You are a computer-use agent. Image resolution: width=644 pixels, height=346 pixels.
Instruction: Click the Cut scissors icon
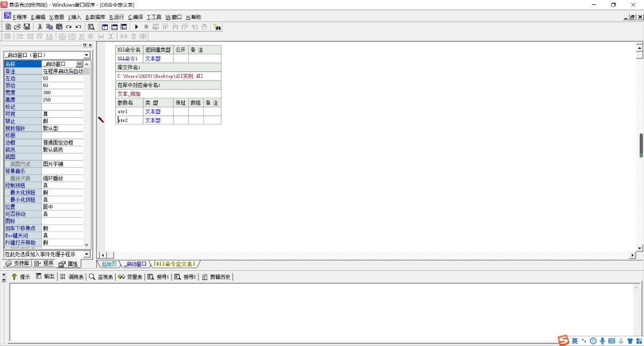coord(40,26)
